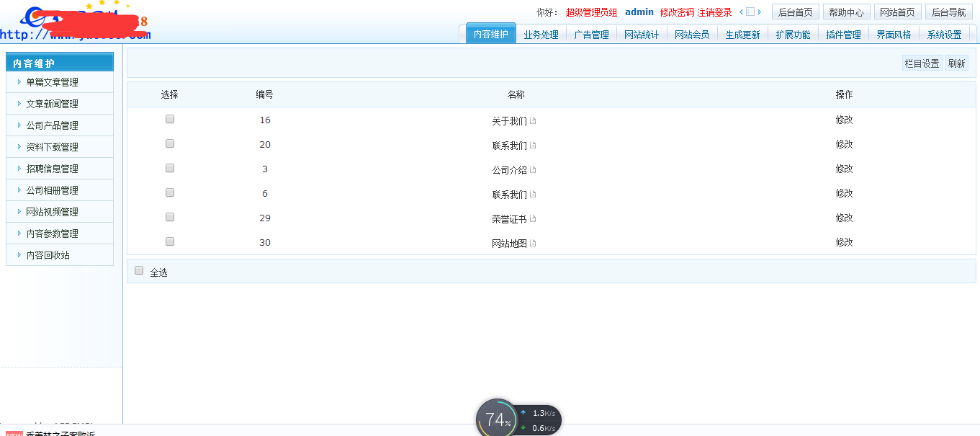Select the checkbox for row number 29
This screenshot has width=980, height=436.
[x=170, y=218]
